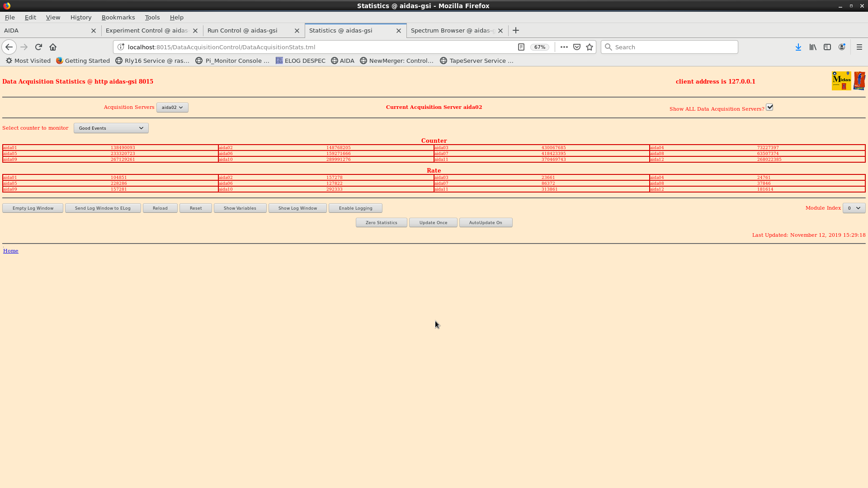The image size is (868, 488).
Task: Turn on AutoUpdate On button
Action: coord(486,223)
